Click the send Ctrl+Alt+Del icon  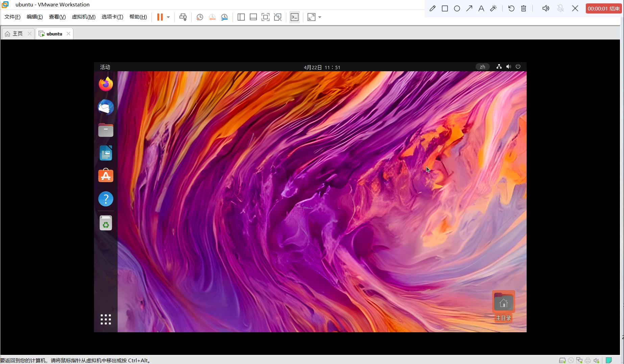[x=183, y=17]
